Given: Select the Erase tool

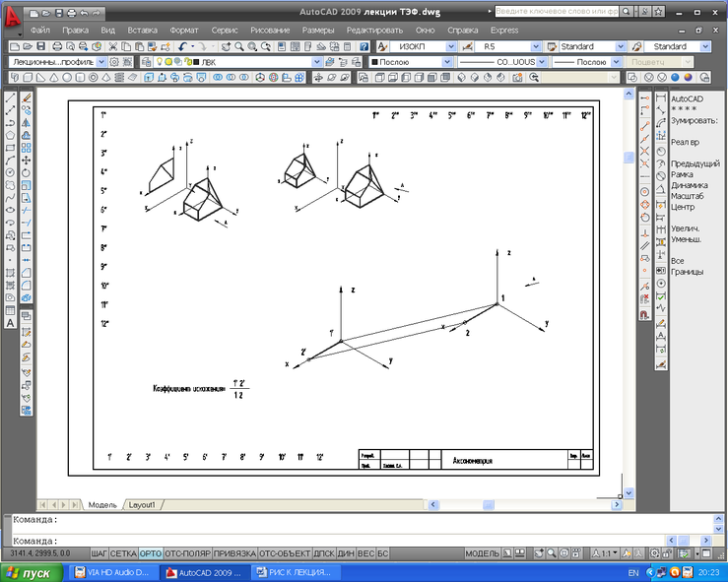Looking at the screenshot, I should coord(26,97).
